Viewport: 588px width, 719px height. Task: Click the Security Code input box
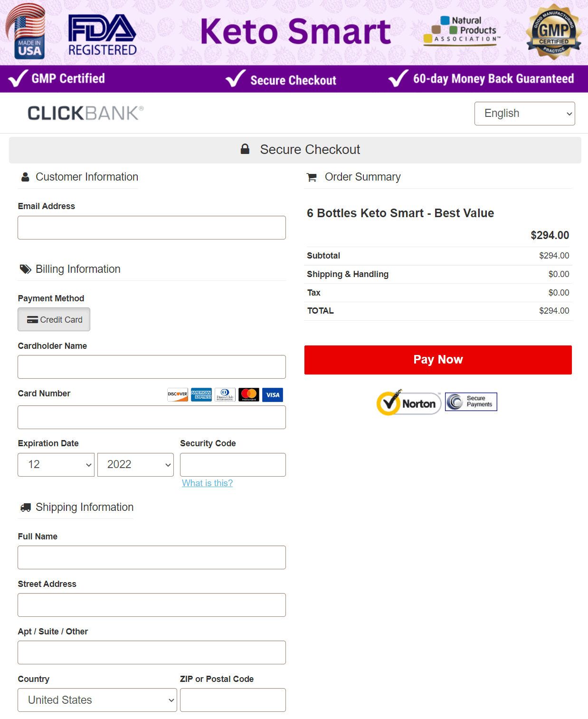tap(233, 465)
